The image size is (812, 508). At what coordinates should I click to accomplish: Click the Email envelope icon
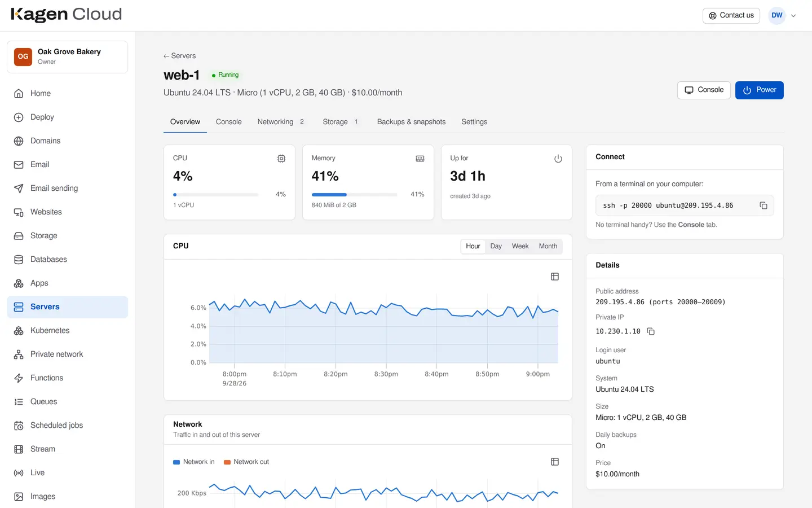tap(19, 165)
